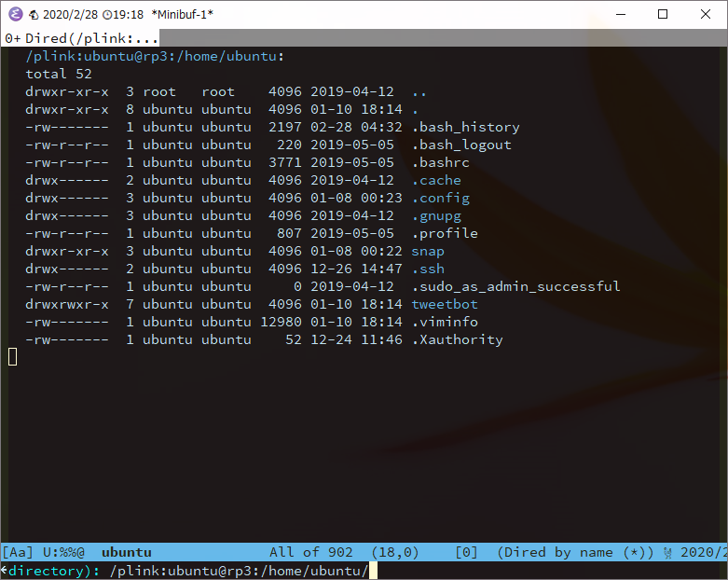Click the 'root' owner of parent directory

(x=159, y=92)
